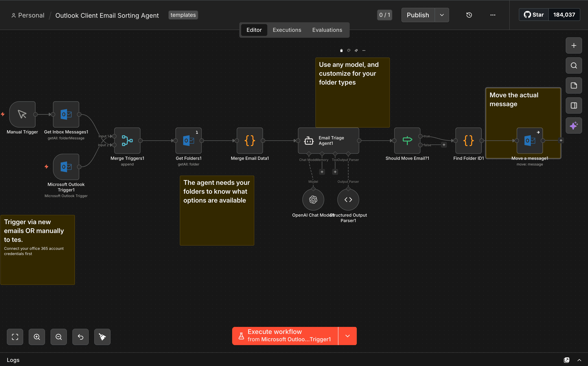The width and height of the screenshot is (588, 366).
Task: Expand the Publish dropdown arrow
Action: pos(442,15)
